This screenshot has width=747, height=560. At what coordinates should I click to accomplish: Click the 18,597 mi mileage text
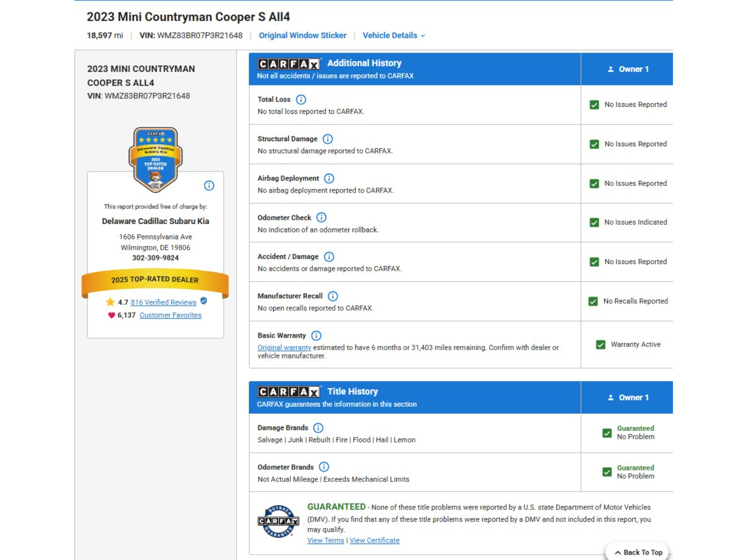(x=105, y=35)
